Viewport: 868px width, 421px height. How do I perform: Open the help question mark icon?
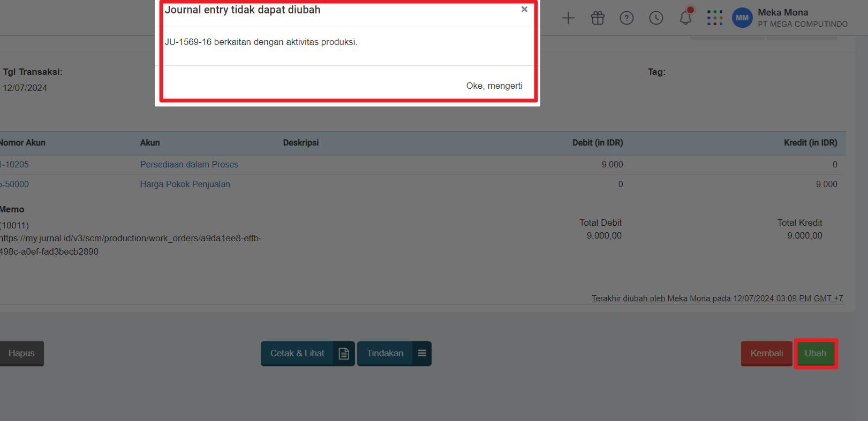(x=627, y=18)
